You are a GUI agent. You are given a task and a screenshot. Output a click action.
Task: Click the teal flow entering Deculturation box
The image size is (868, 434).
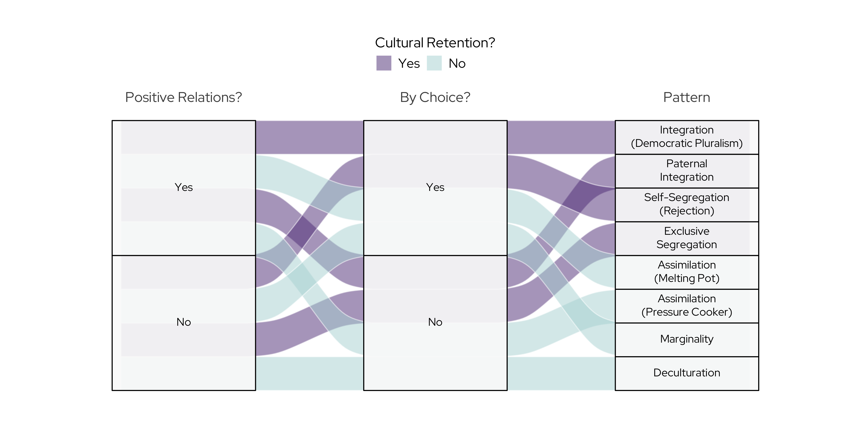point(561,373)
